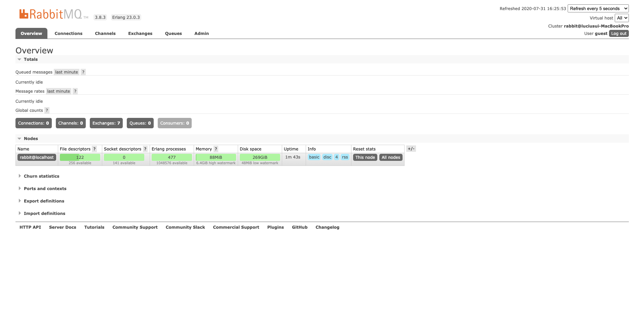Click the Erlang 23.0.3 version label
644x315 pixels.
(x=126, y=17)
